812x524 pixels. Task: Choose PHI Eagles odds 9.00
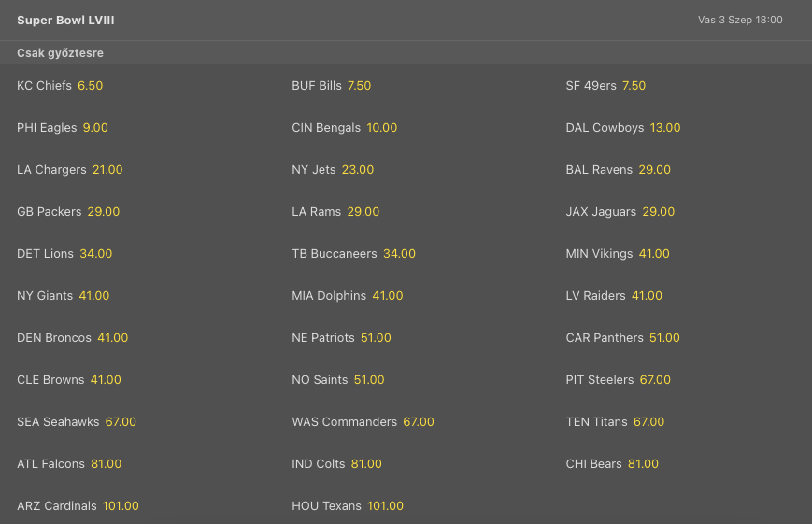click(95, 128)
